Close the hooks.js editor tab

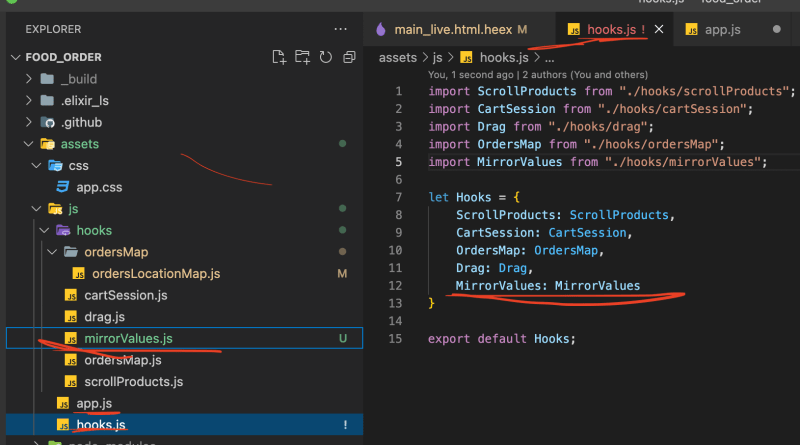tap(659, 30)
